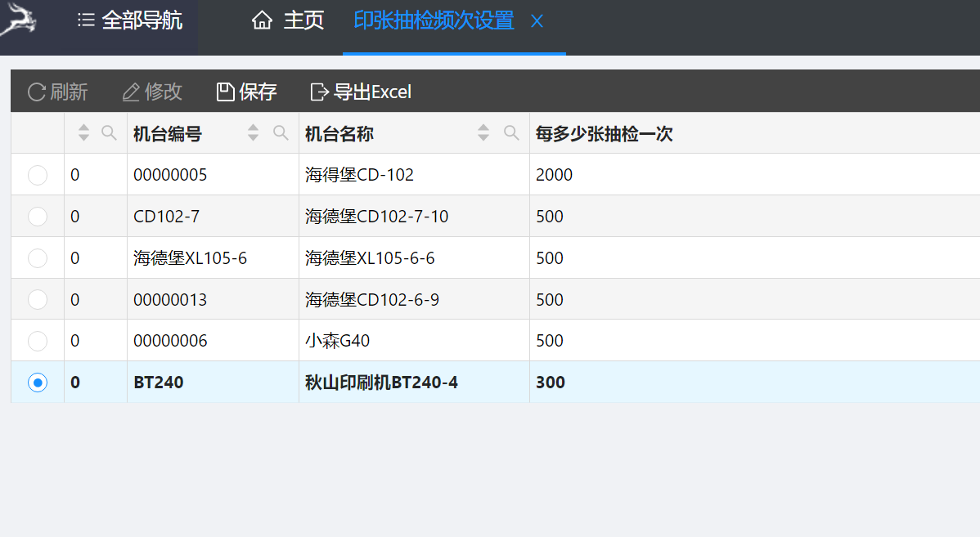Click the 海德堡XL105-6-6 machine name cell

click(370, 258)
